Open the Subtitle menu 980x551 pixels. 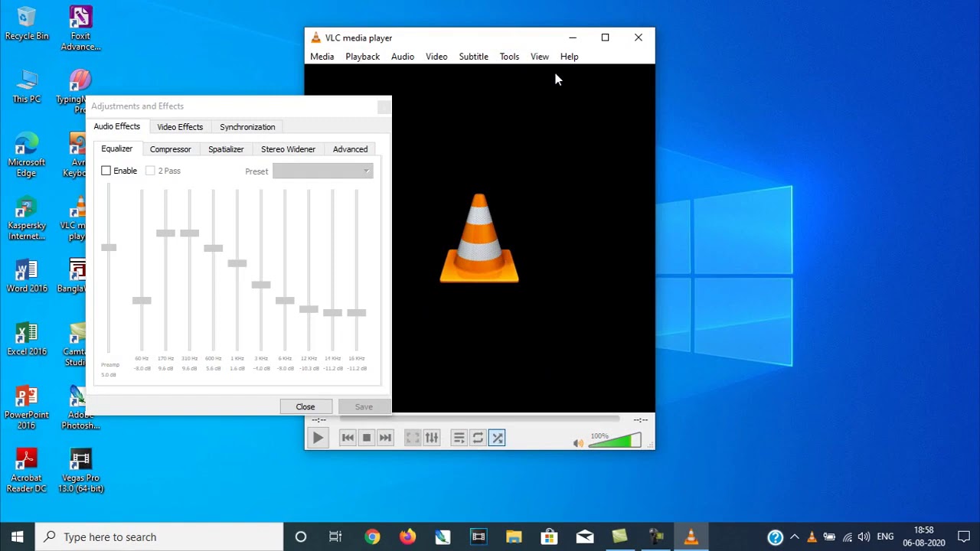[473, 57]
